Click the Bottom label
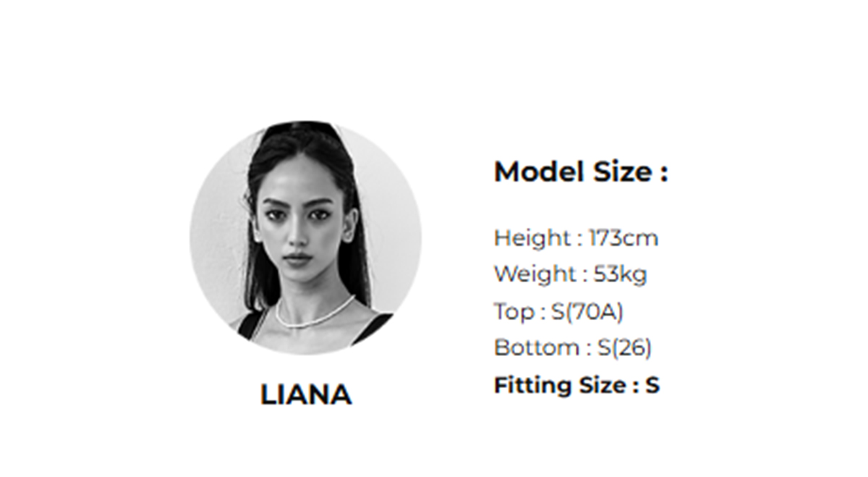The image size is (868, 477). [536, 348]
